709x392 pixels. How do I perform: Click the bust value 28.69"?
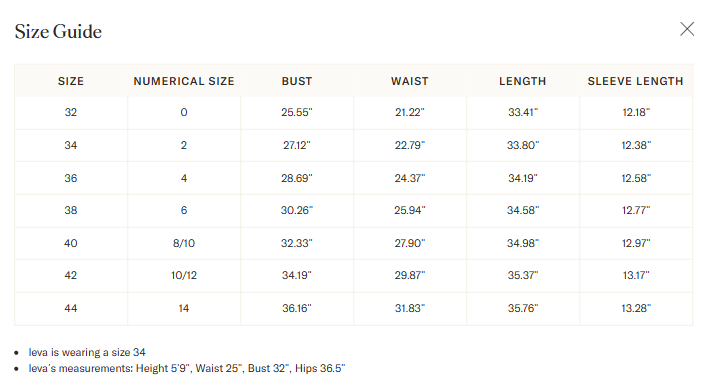pyautogui.click(x=297, y=178)
